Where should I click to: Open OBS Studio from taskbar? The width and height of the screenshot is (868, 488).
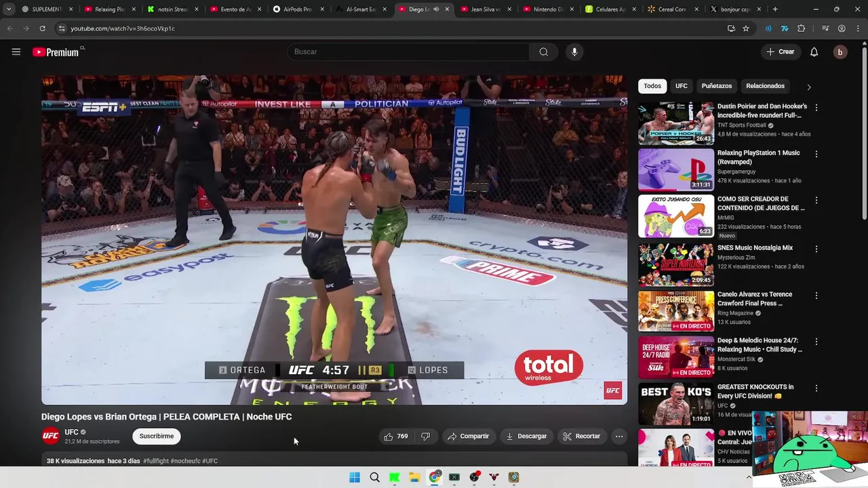[474, 477]
